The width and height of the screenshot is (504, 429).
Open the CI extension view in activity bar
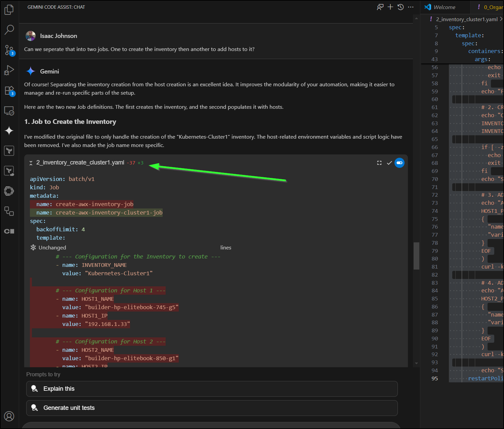pyautogui.click(x=9, y=231)
